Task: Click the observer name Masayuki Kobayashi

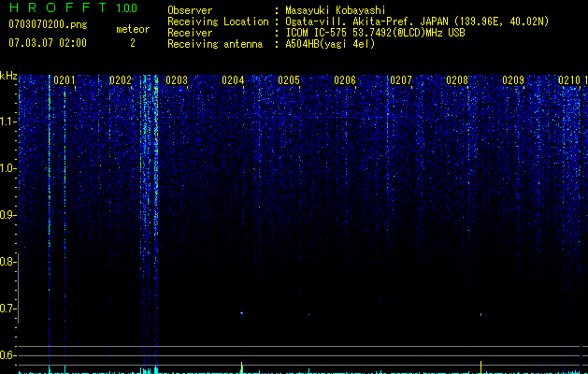Action: tap(336, 10)
